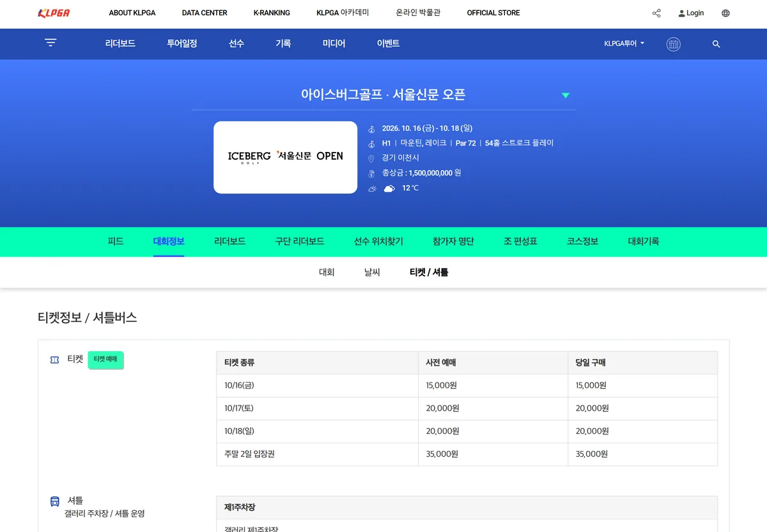This screenshot has height=532, width=767.
Task: Click the 티켓 종류 column header
Action: [317, 363]
